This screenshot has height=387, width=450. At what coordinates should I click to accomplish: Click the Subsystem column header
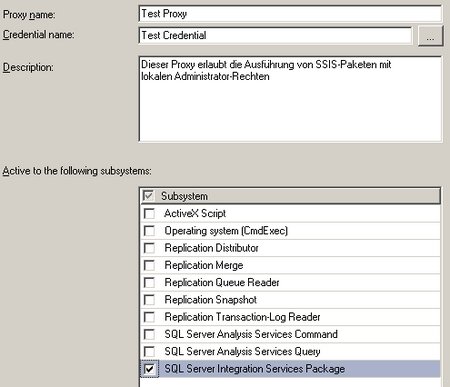(x=290, y=196)
